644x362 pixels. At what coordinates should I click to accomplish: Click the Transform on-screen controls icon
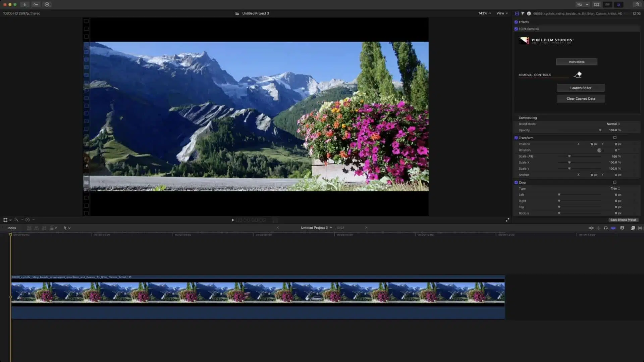point(615,138)
